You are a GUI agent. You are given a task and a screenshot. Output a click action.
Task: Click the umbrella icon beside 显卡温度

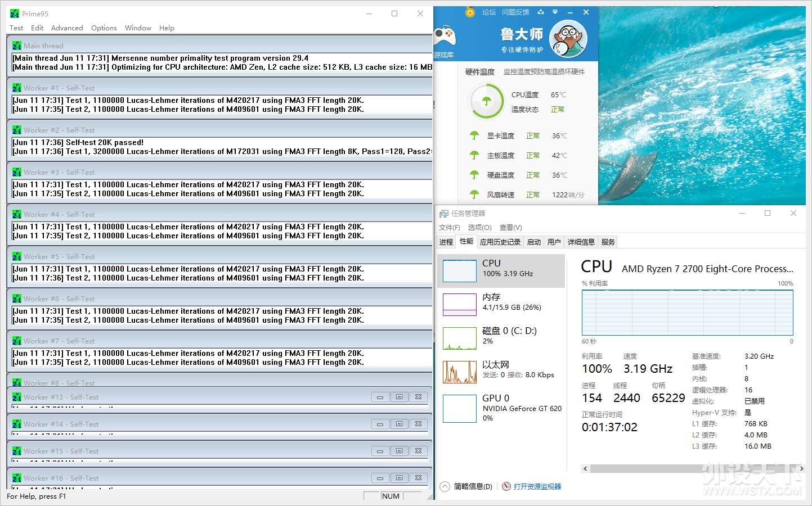pyautogui.click(x=474, y=135)
